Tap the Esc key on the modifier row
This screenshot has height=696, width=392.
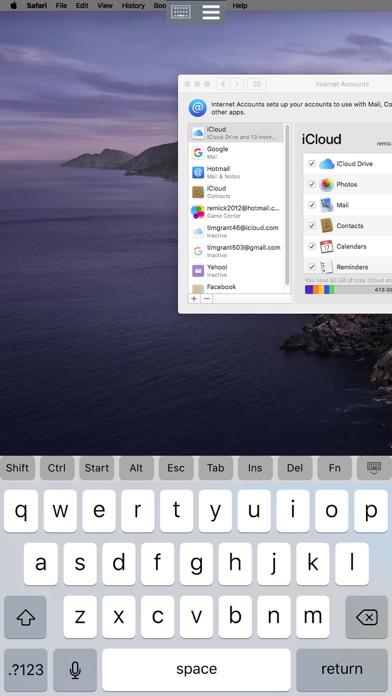pos(176,468)
